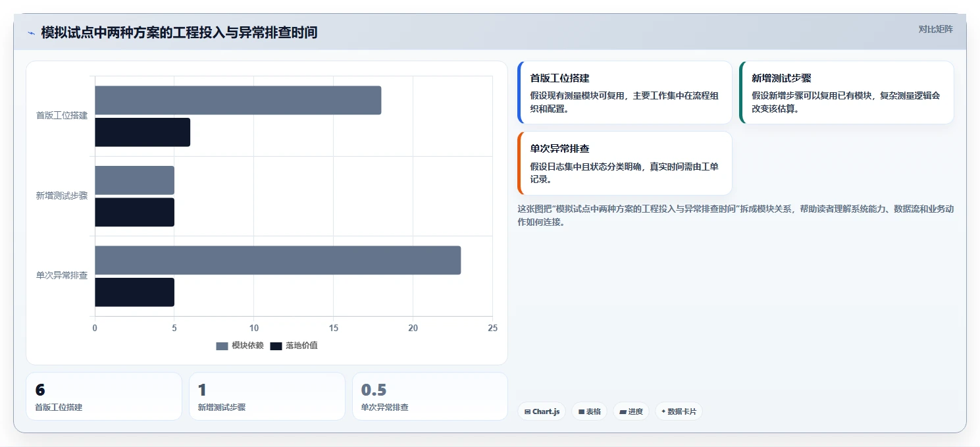Click the 新增测试步骤 y-axis label
This screenshot has height=447, width=980.
(62, 196)
